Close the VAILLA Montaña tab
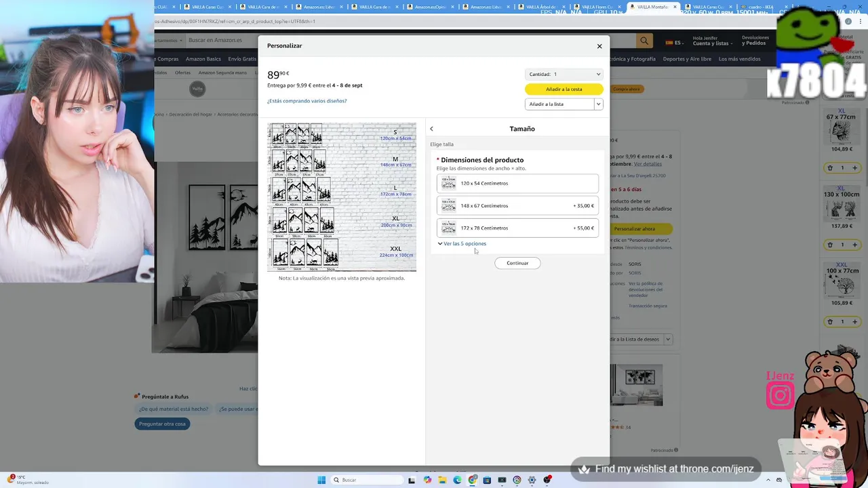 [675, 7]
